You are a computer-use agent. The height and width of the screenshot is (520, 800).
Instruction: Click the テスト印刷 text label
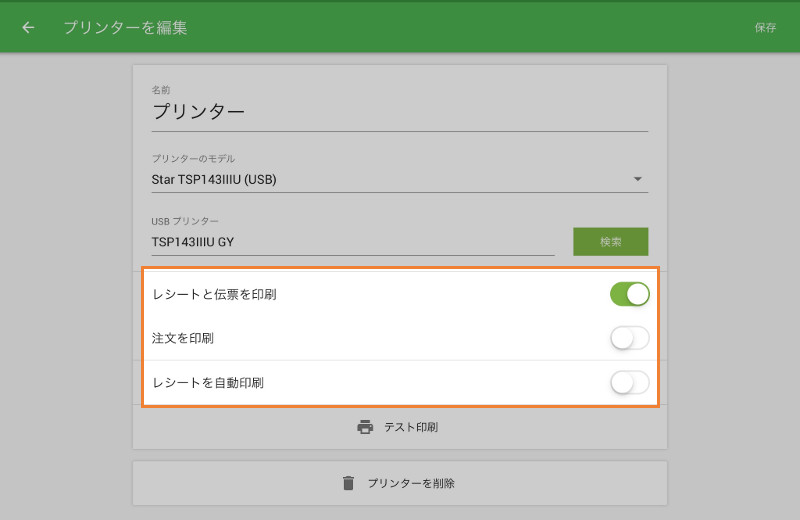(x=411, y=427)
